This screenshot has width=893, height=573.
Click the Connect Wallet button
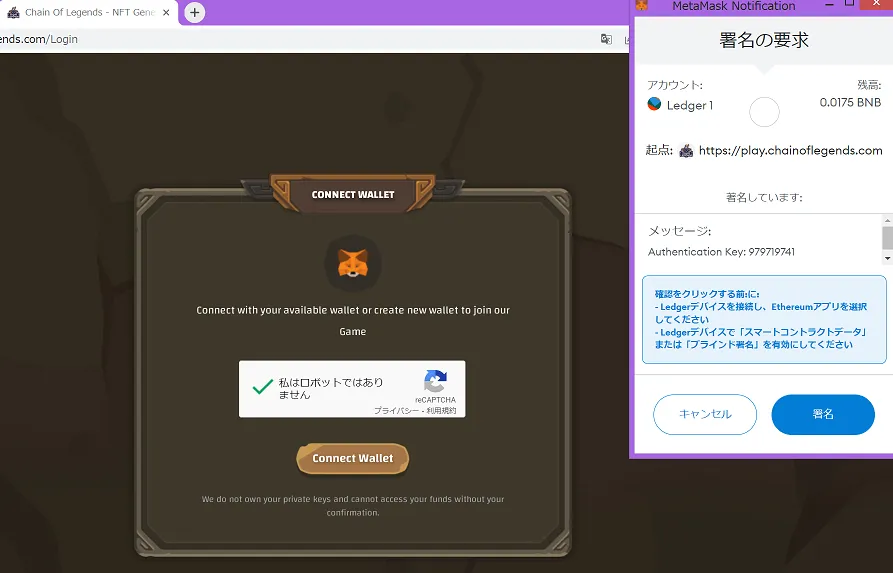(353, 459)
